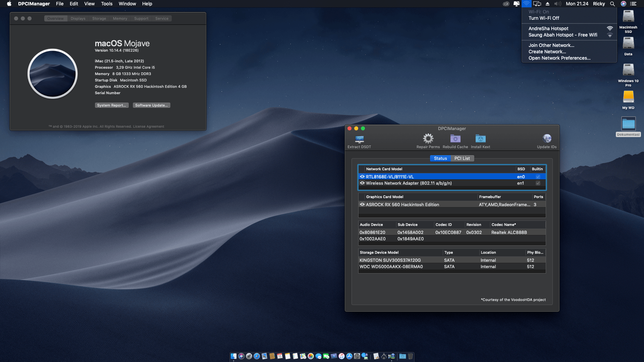Open Displays tab in About This Mac

78,18
